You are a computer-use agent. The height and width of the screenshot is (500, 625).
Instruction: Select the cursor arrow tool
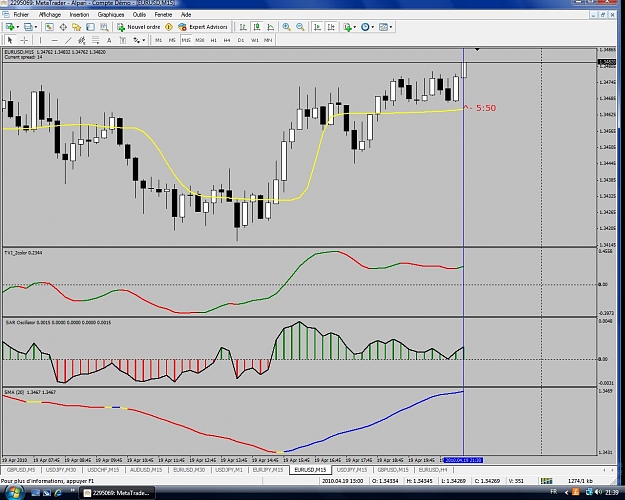10,40
